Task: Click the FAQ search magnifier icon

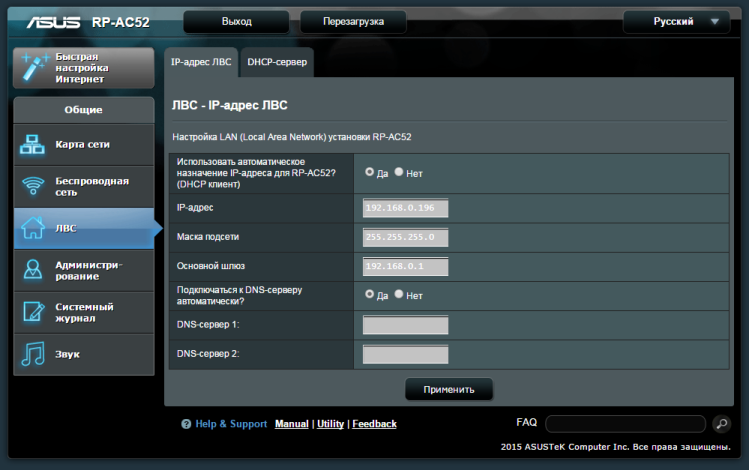Action: (x=721, y=423)
